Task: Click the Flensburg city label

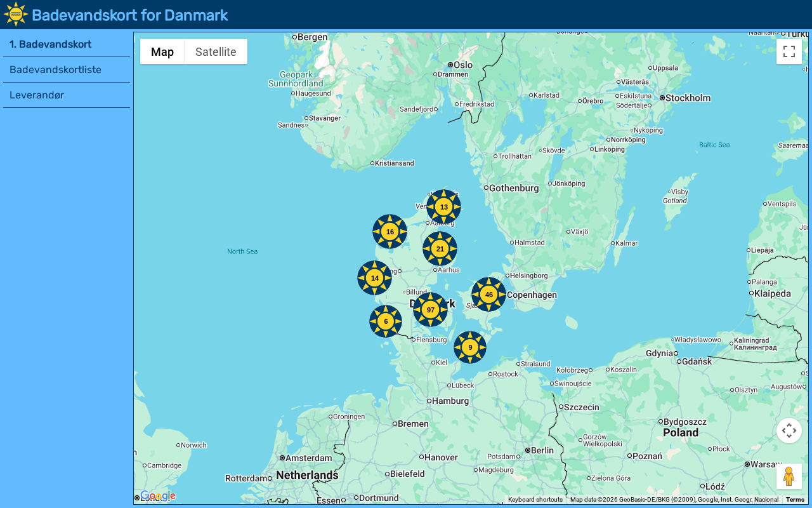Action: pyautogui.click(x=431, y=340)
